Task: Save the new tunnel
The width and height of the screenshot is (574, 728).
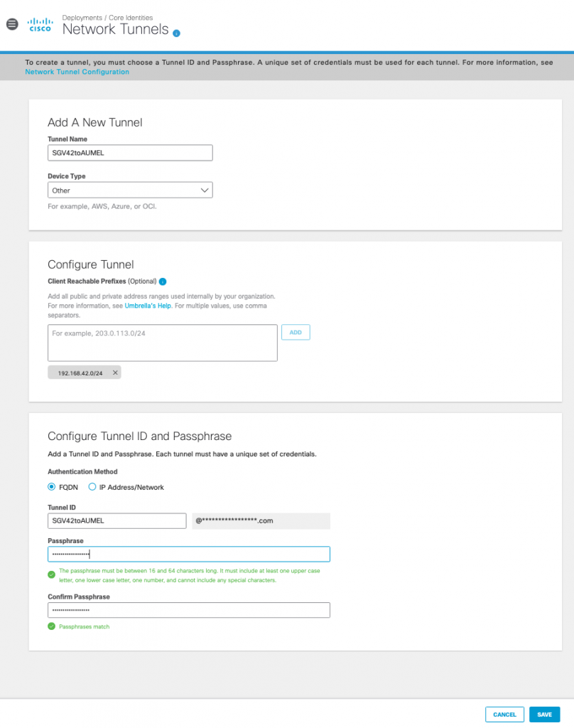Action: coord(544,714)
